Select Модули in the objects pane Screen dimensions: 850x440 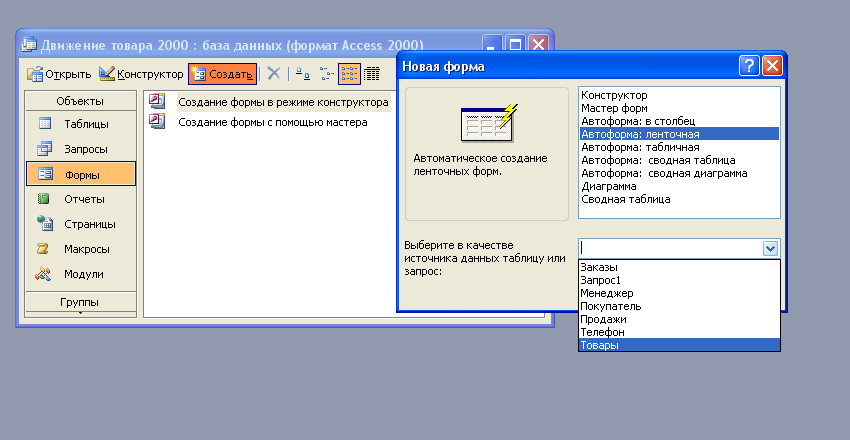(x=81, y=274)
